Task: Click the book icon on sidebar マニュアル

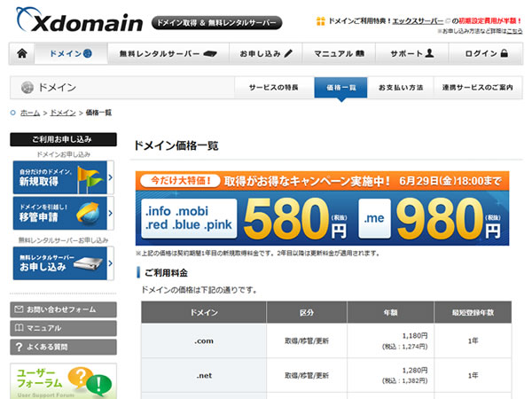Action: click(19, 328)
